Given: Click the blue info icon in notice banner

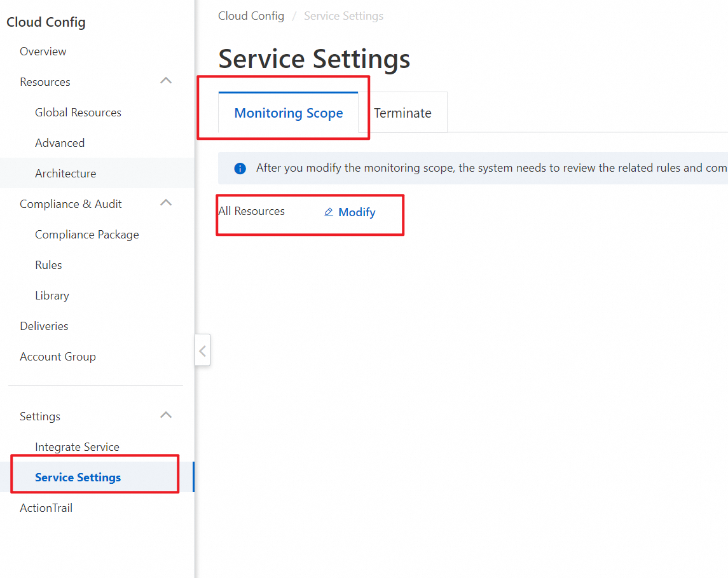Looking at the screenshot, I should coord(240,168).
